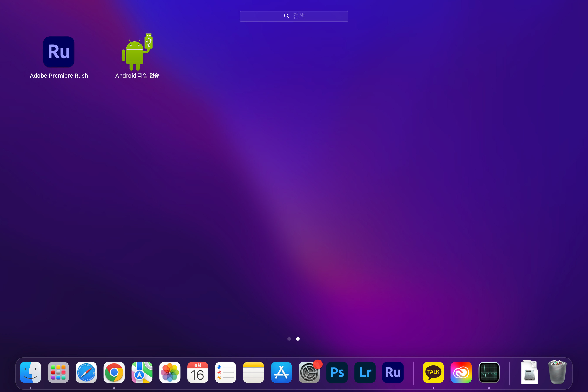Viewport: 588px width, 392px height.
Task: Launch Android 파일 전송 app
Action: (x=137, y=52)
